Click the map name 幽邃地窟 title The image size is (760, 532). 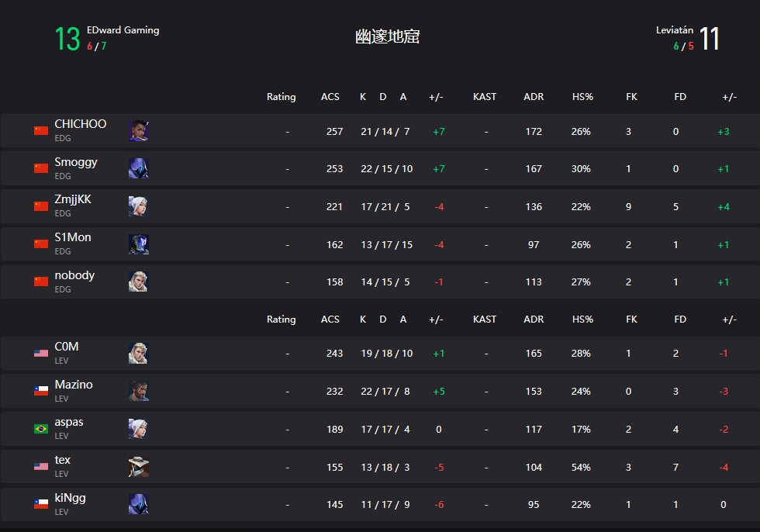(387, 36)
